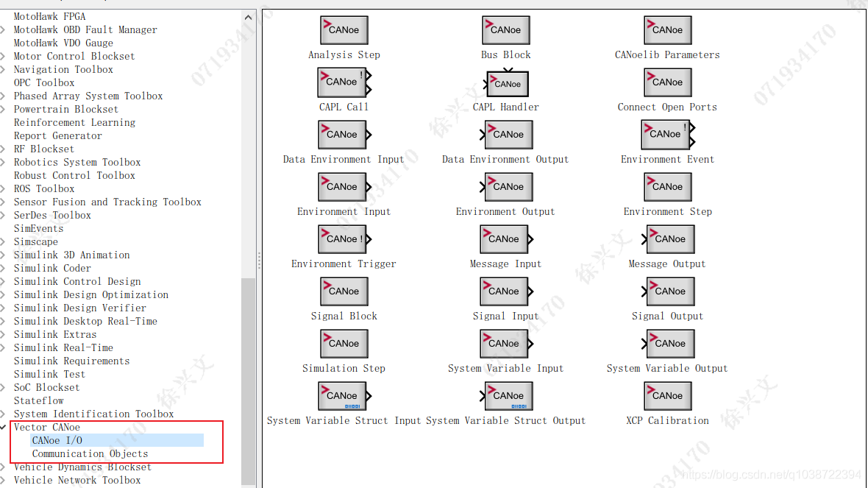The height and width of the screenshot is (488, 868).
Task: Expand the Vehicle Dynamics Blockset node
Action: coord(4,467)
